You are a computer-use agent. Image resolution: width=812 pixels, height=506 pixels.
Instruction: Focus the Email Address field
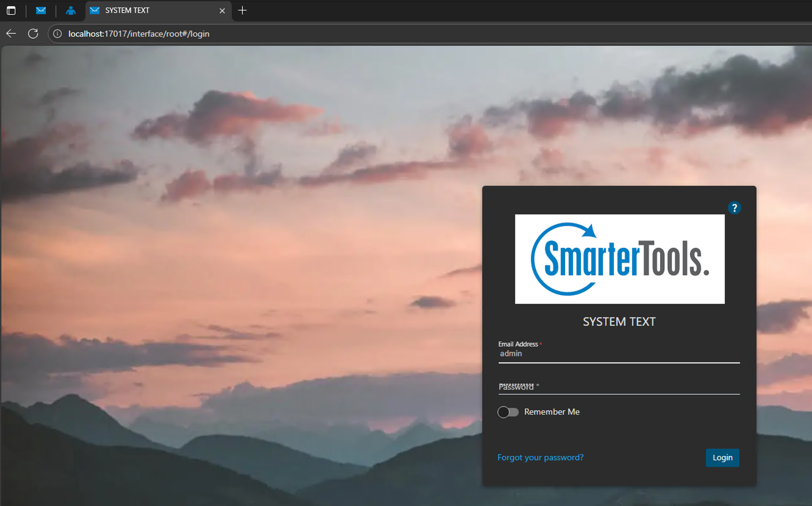pos(618,354)
